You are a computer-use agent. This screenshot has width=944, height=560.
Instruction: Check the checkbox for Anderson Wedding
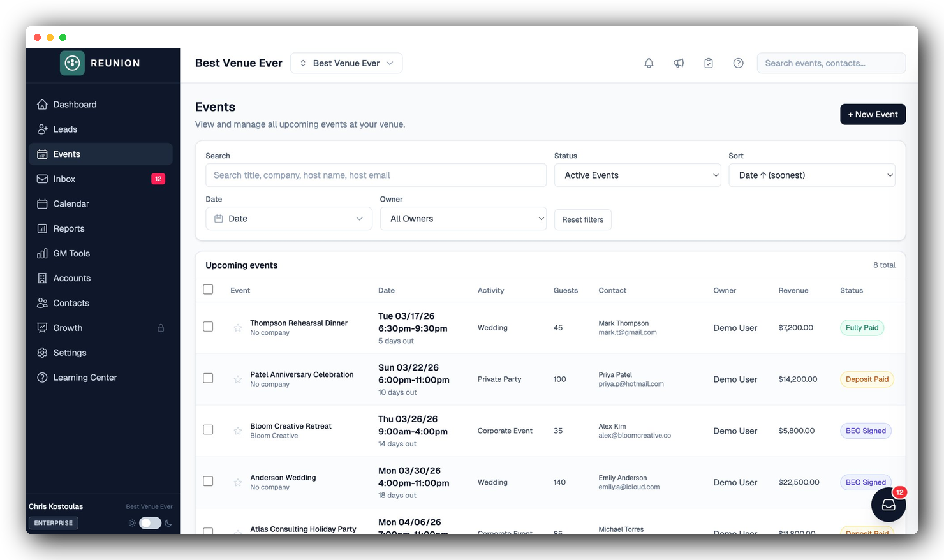tap(208, 482)
